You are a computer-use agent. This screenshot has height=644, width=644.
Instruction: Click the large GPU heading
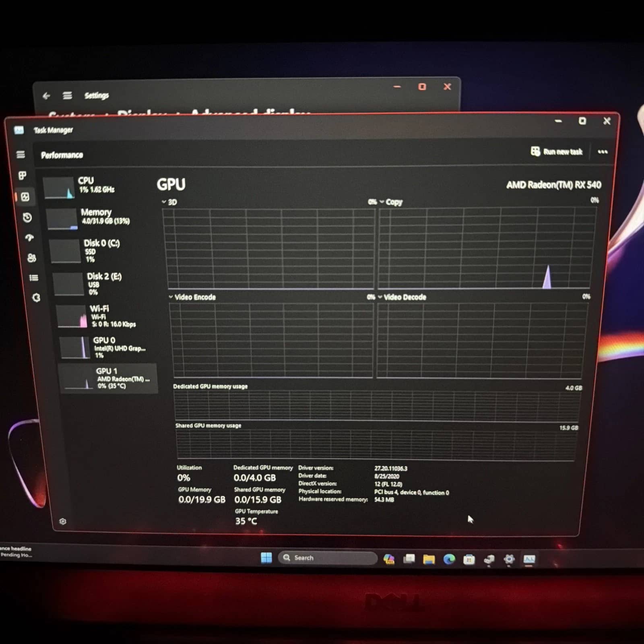171,184
